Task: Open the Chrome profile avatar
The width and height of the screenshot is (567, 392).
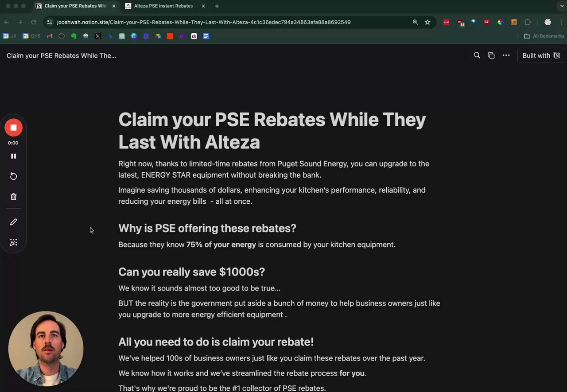Action: pyautogui.click(x=548, y=22)
